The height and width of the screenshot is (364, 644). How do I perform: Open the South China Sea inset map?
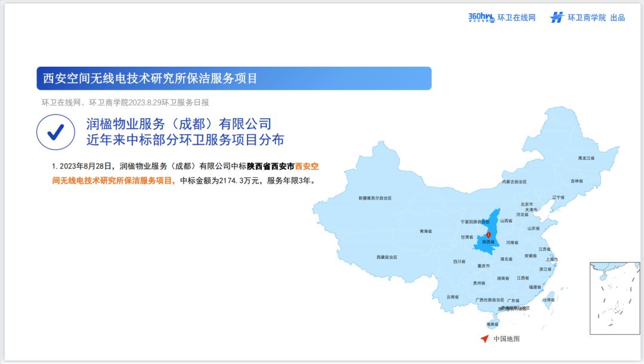614,298
